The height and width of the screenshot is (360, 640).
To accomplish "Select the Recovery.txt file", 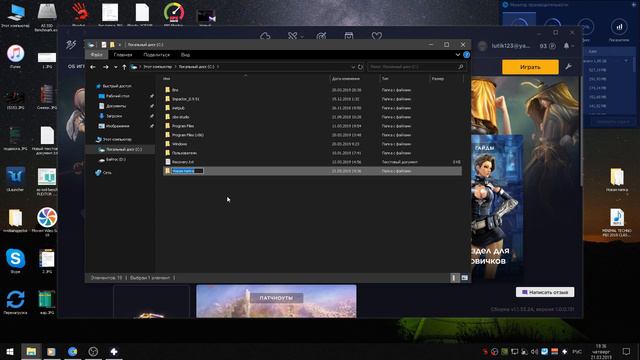I will [182, 162].
